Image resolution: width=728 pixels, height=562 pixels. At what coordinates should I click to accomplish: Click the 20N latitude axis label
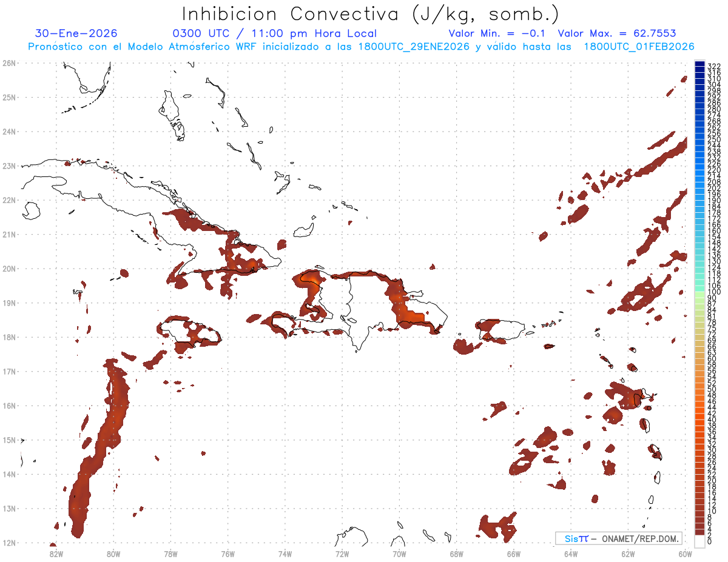point(9,269)
